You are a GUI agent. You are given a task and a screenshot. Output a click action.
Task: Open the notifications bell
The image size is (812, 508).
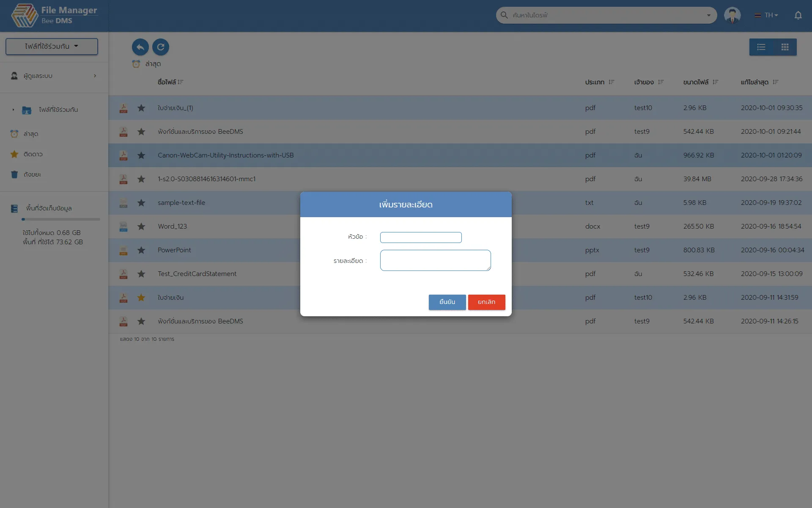tap(798, 15)
